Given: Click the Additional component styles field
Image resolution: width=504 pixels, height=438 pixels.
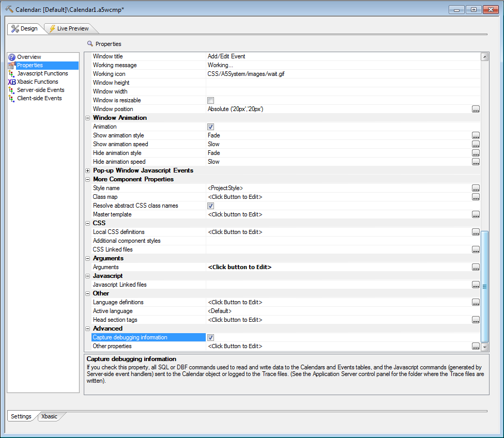Looking at the screenshot, I should click(x=343, y=241).
